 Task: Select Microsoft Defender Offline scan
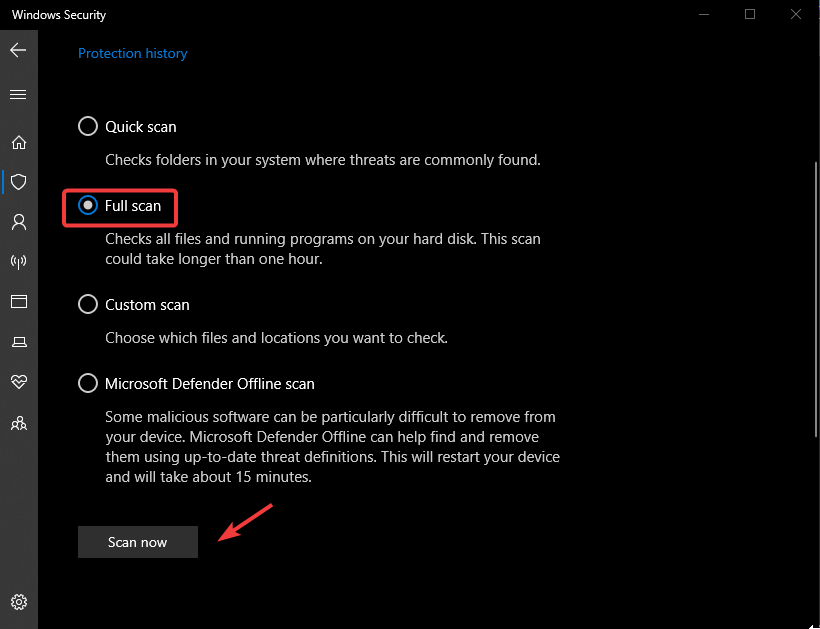pyautogui.click(x=88, y=384)
